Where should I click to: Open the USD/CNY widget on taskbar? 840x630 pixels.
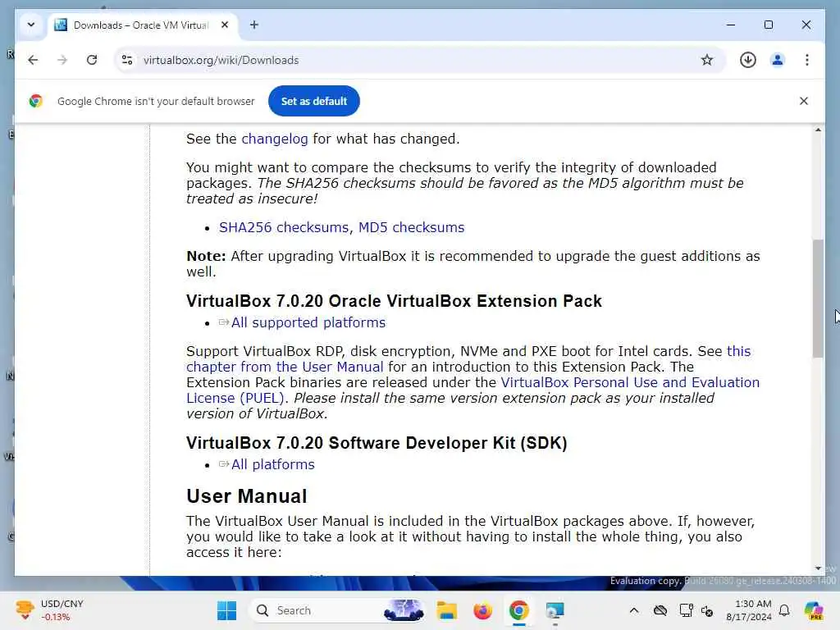click(x=49, y=610)
